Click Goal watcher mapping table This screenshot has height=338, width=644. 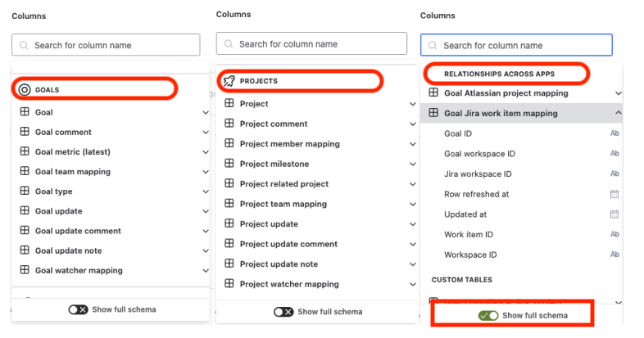tap(79, 270)
